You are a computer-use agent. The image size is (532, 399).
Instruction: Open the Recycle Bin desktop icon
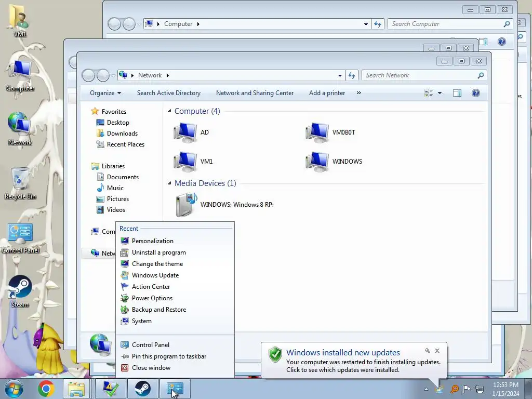click(x=20, y=183)
